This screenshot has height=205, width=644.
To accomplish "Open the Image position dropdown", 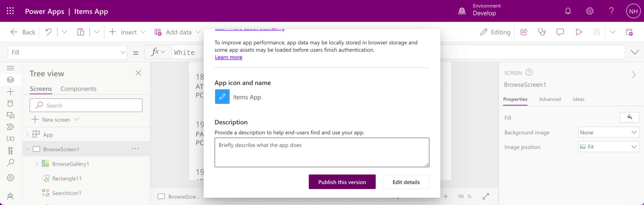I will click(x=609, y=147).
